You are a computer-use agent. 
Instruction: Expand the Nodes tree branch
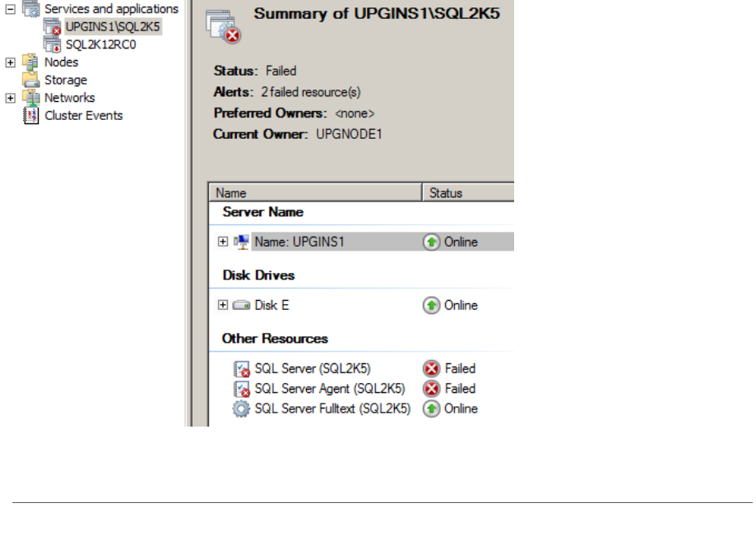(10, 62)
